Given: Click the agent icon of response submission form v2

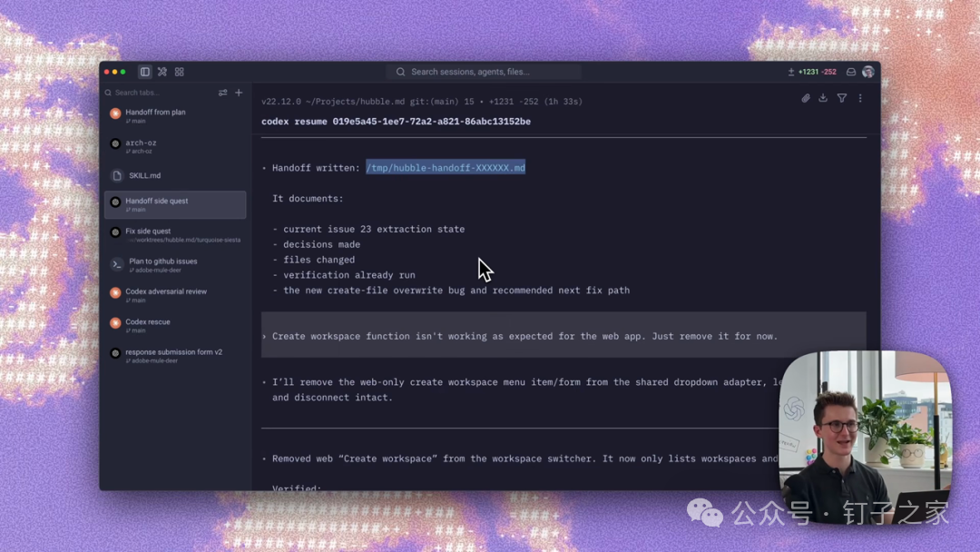Looking at the screenshot, I should click(115, 353).
